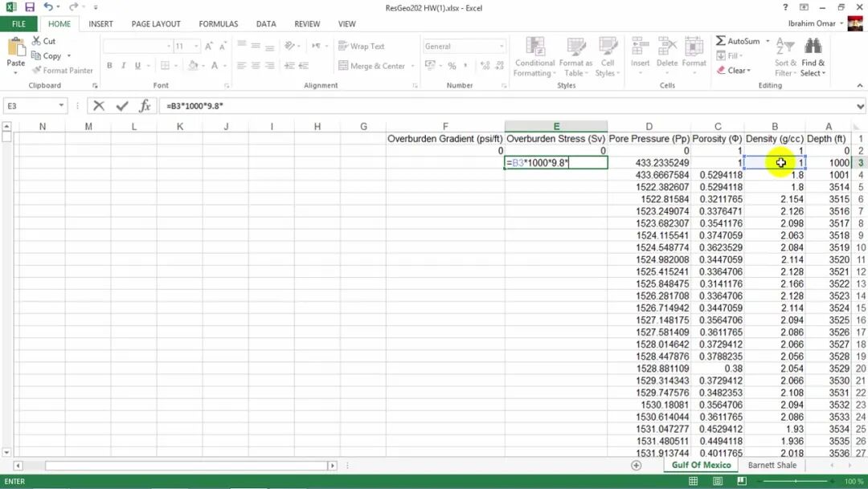The image size is (868, 489).
Task: Expand the AutoSum dropdown arrow
Action: click(768, 41)
